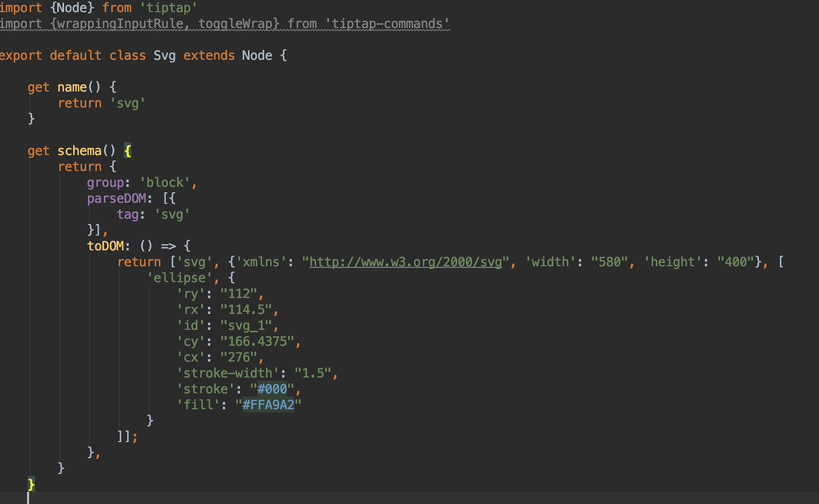The width and height of the screenshot is (819, 504).
Task: Click the #FFA9A2 fill color value
Action: [268, 404]
